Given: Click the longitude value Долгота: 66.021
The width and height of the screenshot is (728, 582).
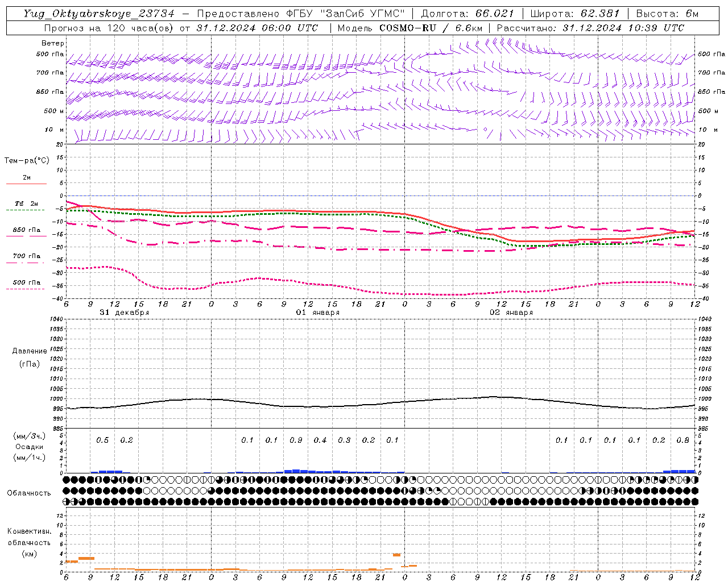Looking at the screenshot, I should 467,14.
